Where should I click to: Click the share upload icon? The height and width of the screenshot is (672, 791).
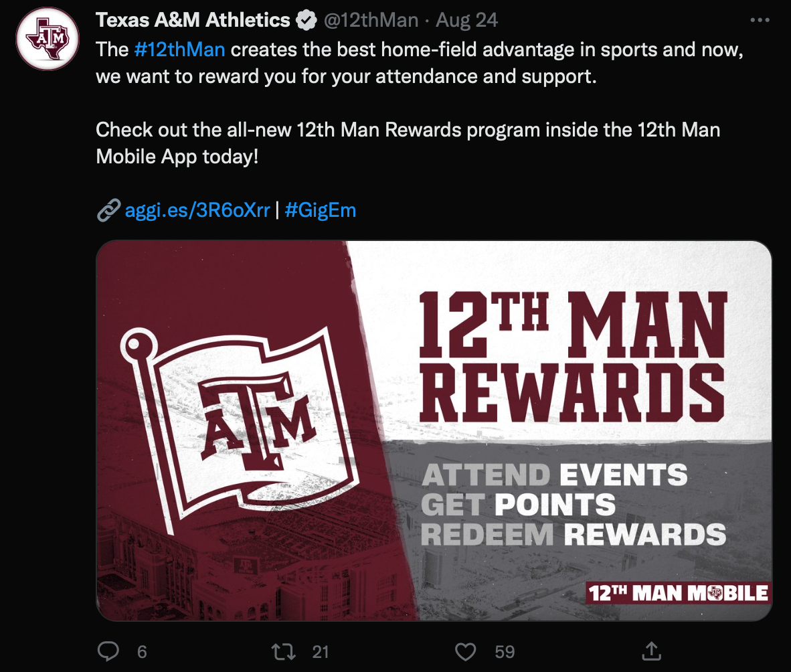point(651,651)
